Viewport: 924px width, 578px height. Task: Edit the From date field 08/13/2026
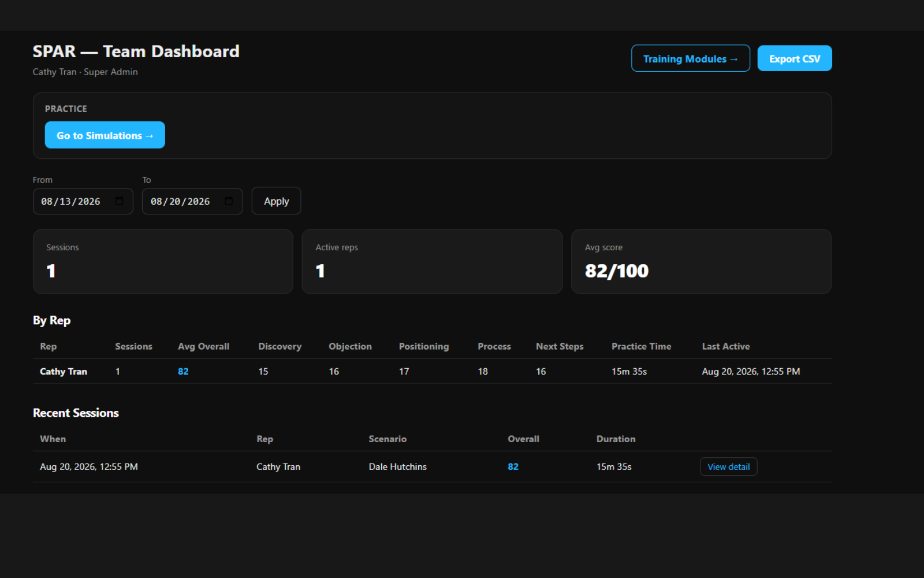[x=83, y=201]
